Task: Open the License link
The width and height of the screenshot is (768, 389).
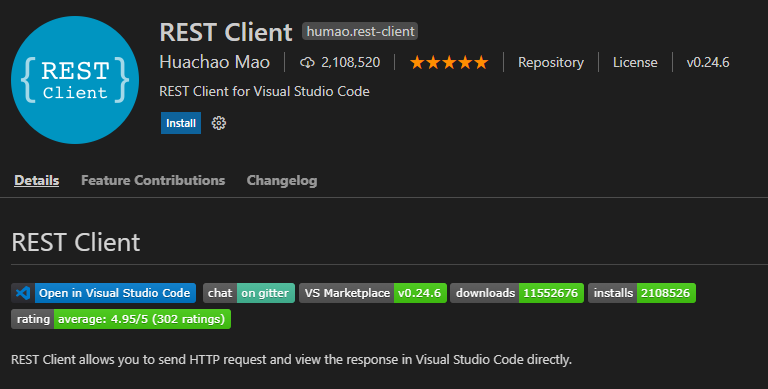Action: (x=635, y=63)
